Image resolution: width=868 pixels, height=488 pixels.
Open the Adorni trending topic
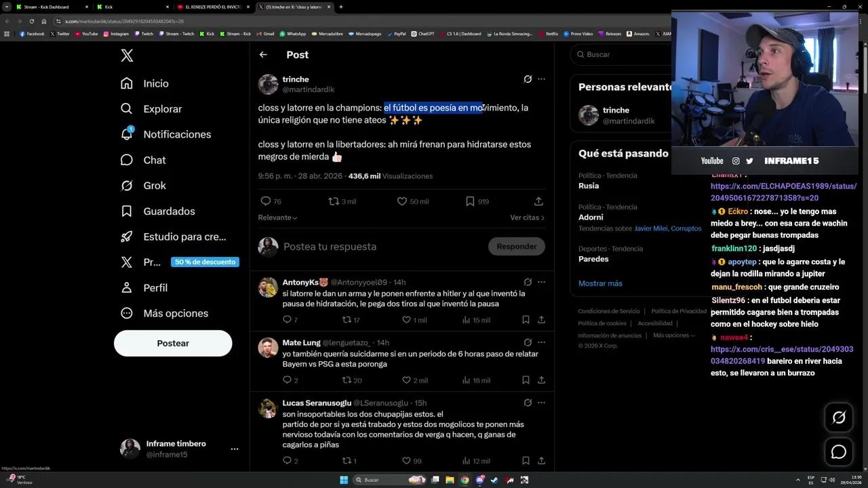click(591, 217)
